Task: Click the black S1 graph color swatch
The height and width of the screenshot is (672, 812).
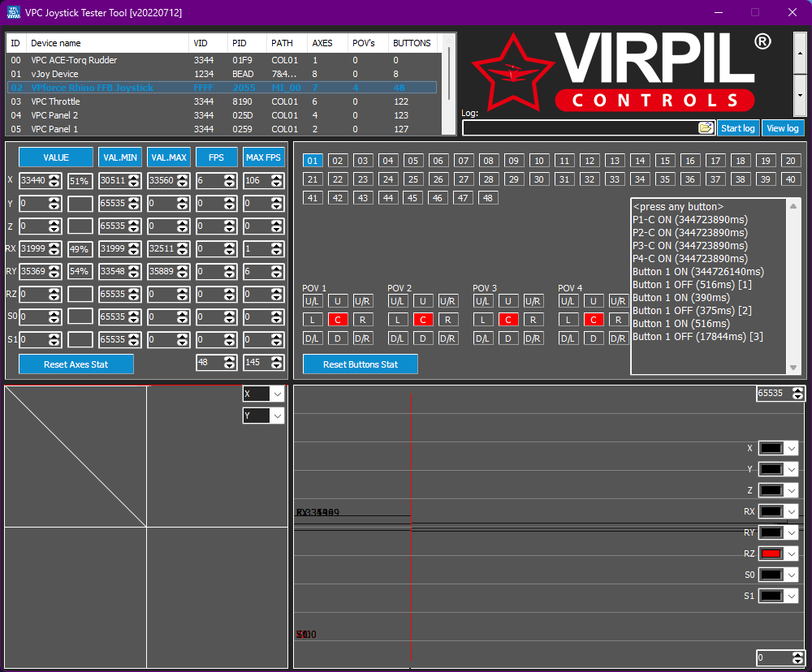Action: click(771, 596)
